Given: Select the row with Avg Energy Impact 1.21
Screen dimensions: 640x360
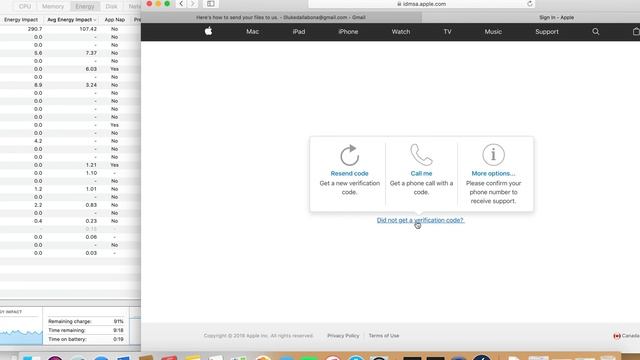Looking at the screenshot, I should tap(70, 165).
